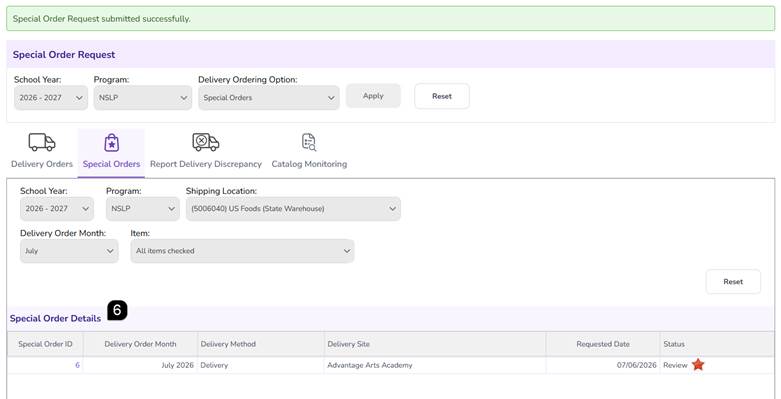Open School Year dropdown beside Shipping Location
The width and height of the screenshot is (781, 399).
coord(57,209)
